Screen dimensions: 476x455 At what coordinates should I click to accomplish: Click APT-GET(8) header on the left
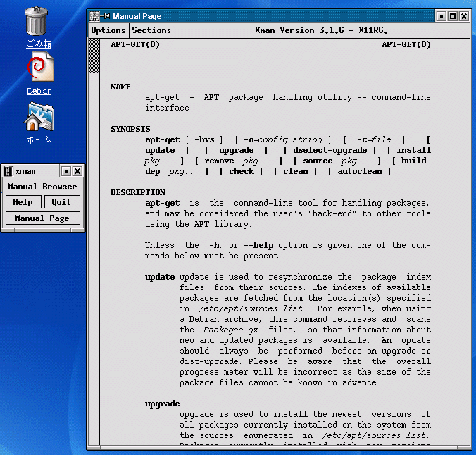(x=135, y=44)
